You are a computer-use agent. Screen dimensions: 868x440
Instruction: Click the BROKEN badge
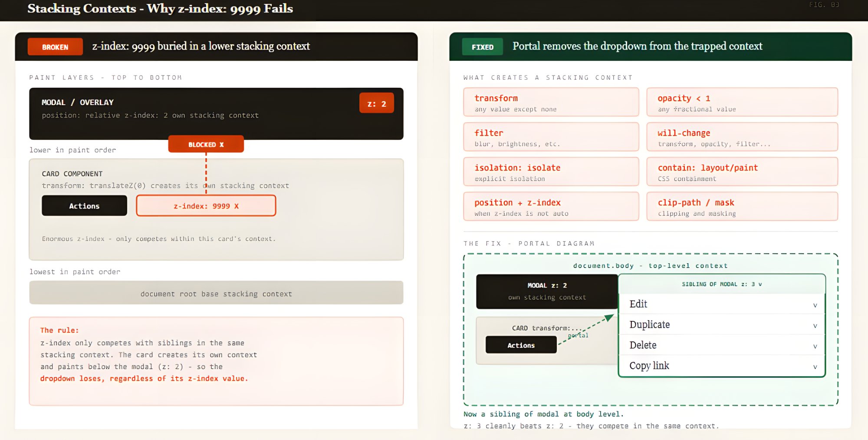point(55,47)
